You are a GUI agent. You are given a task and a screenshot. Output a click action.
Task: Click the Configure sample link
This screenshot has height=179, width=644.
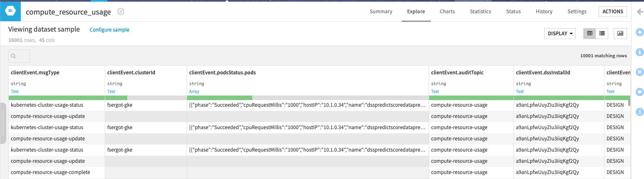pos(109,30)
